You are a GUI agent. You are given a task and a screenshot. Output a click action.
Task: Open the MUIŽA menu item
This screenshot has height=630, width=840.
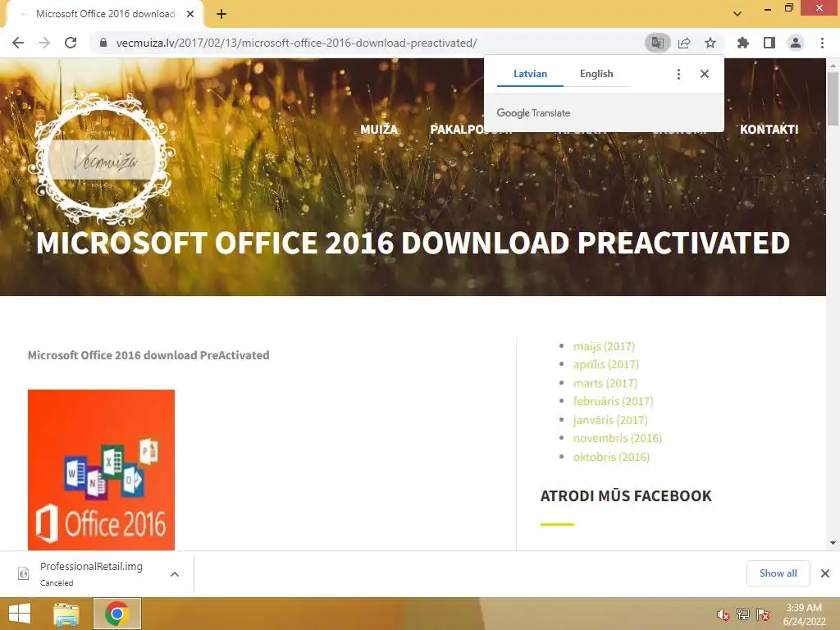[x=379, y=129]
